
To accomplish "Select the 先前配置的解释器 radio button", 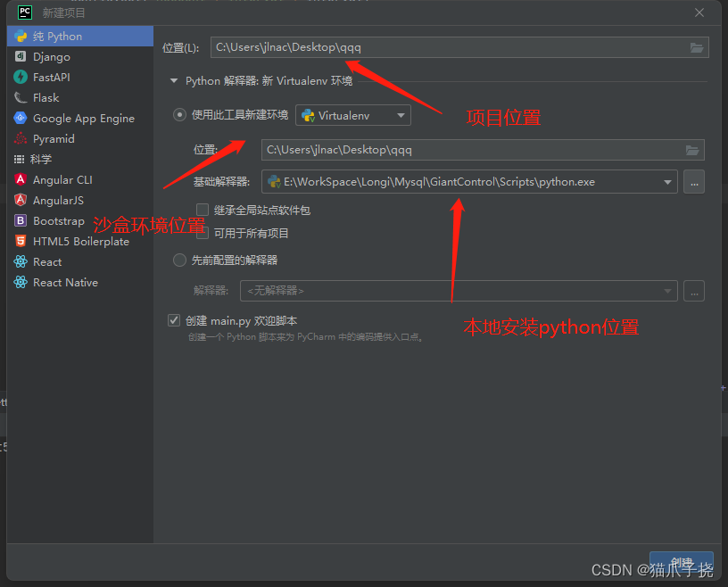I will click(179, 260).
